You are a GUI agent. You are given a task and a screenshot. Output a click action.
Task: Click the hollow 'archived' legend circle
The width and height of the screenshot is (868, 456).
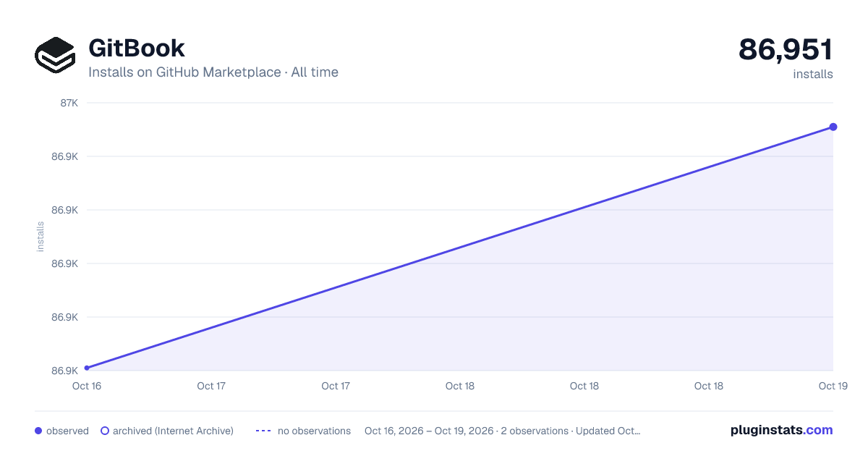tap(105, 431)
